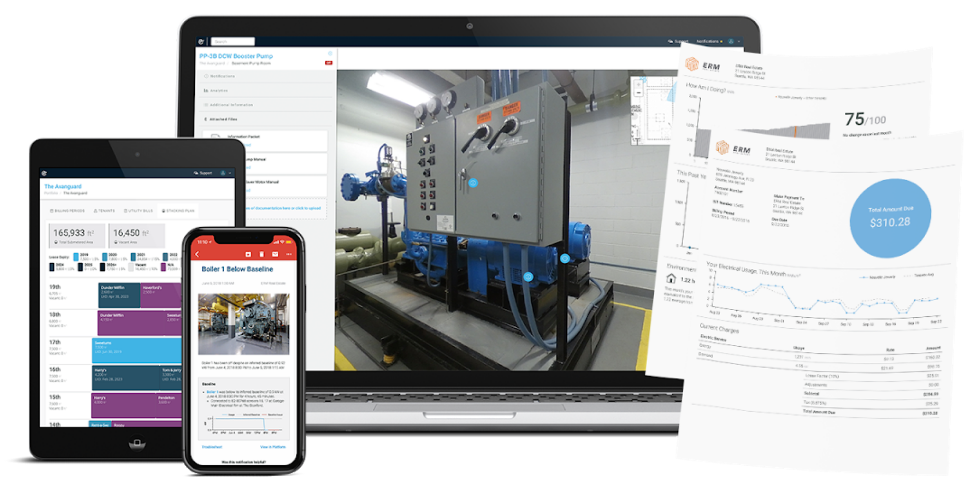Viewport: 980px width, 501px height.
Task: Open the PP-3B DCW Booster Pump title
Action: (x=236, y=56)
